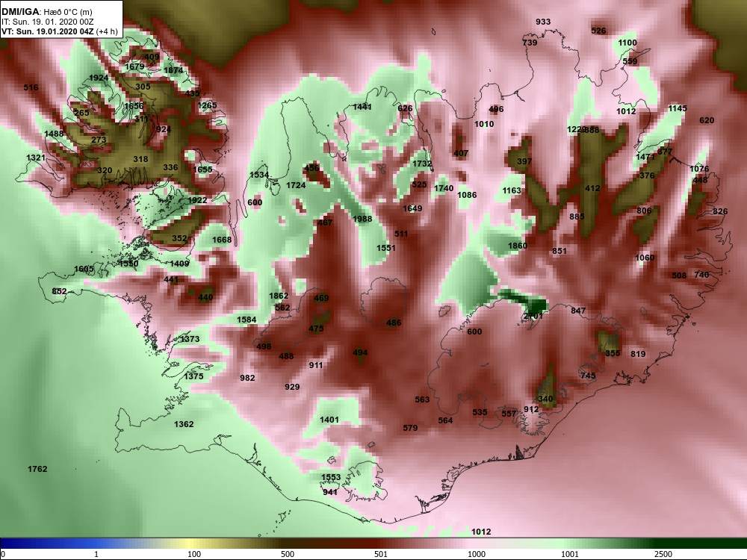
Task: Select the legend label '1000' on the color bar
Action: tap(477, 554)
